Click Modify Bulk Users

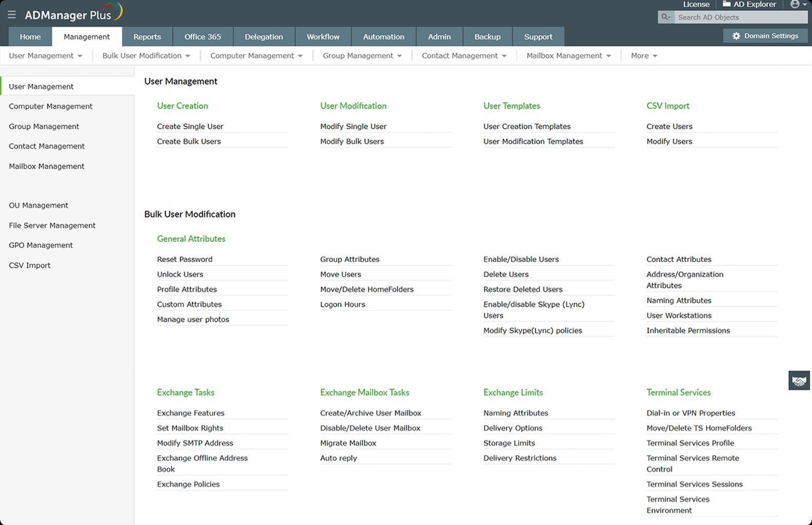click(352, 141)
